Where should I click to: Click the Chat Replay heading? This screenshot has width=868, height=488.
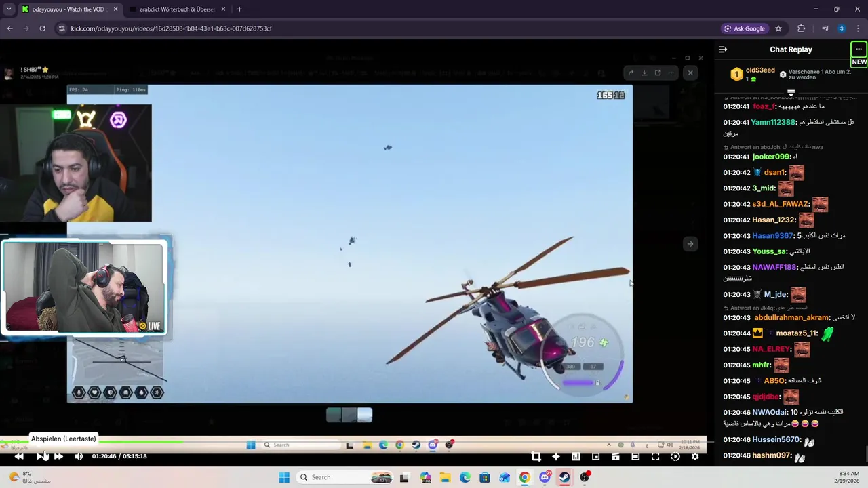tap(791, 49)
